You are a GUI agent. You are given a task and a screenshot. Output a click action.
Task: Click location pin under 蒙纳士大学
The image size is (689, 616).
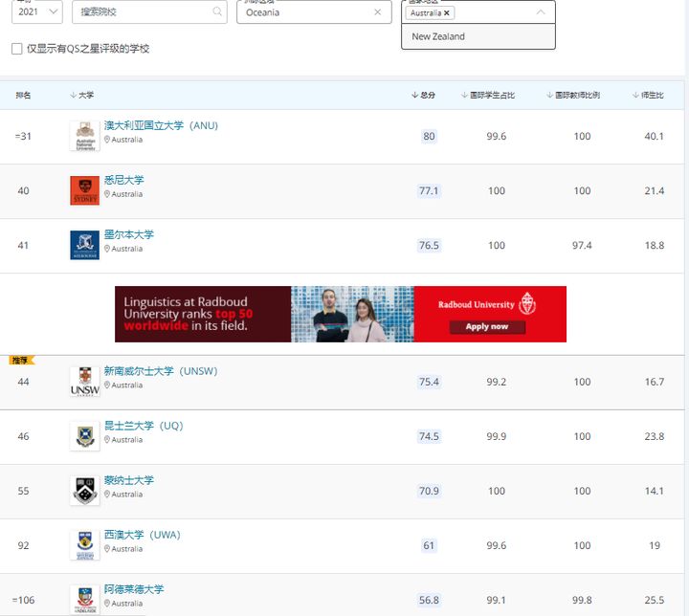pyautogui.click(x=107, y=494)
